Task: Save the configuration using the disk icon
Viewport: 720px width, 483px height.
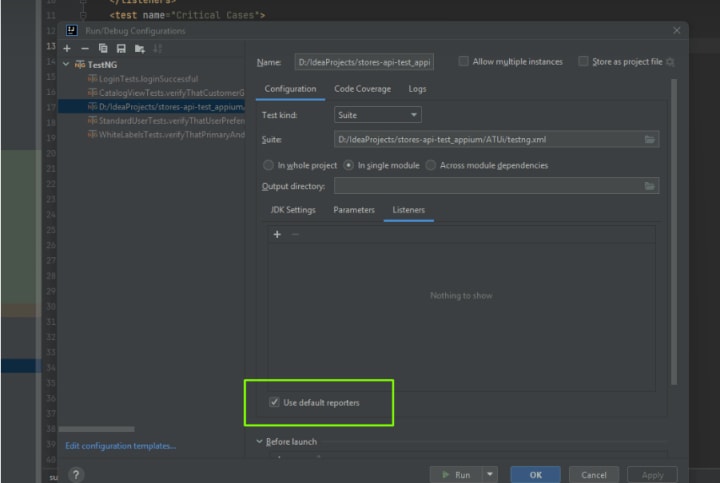Action: pyautogui.click(x=121, y=49)
